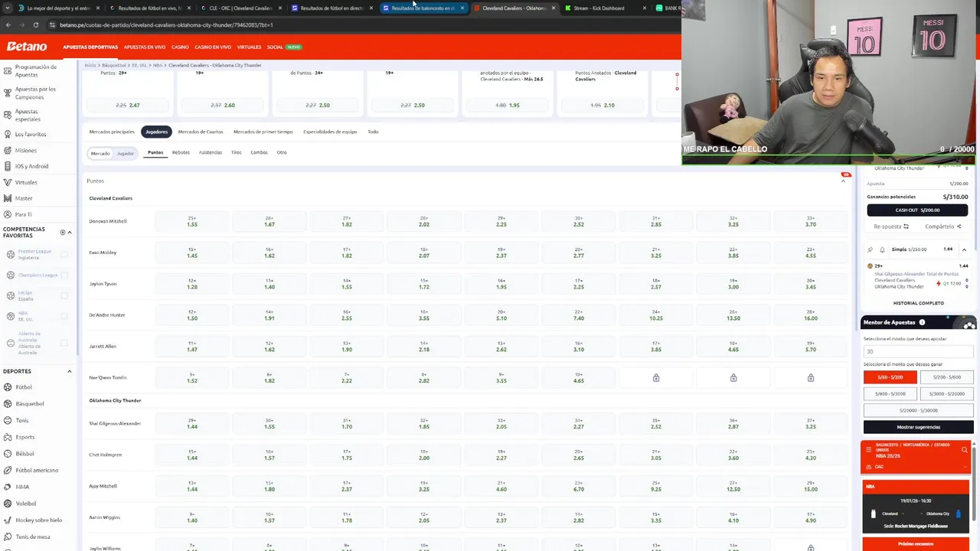Collapse the Competencias Favoritas section
Screen dimensions: 980x551
[69, 232]
